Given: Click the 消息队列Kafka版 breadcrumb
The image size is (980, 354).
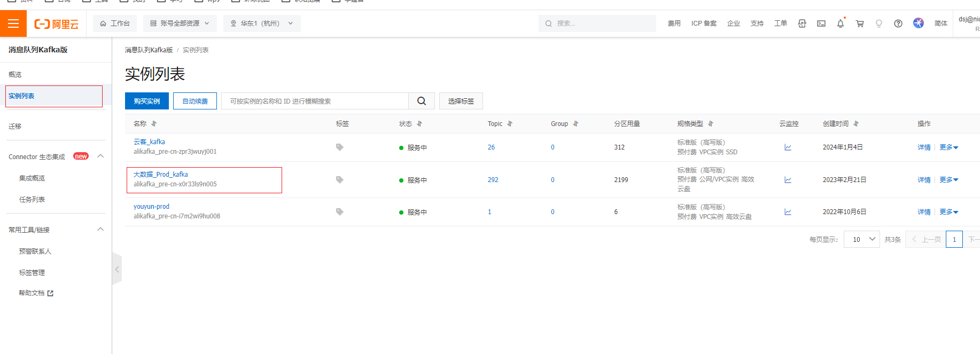Looking at the screenshot, I should pos(149,50).
